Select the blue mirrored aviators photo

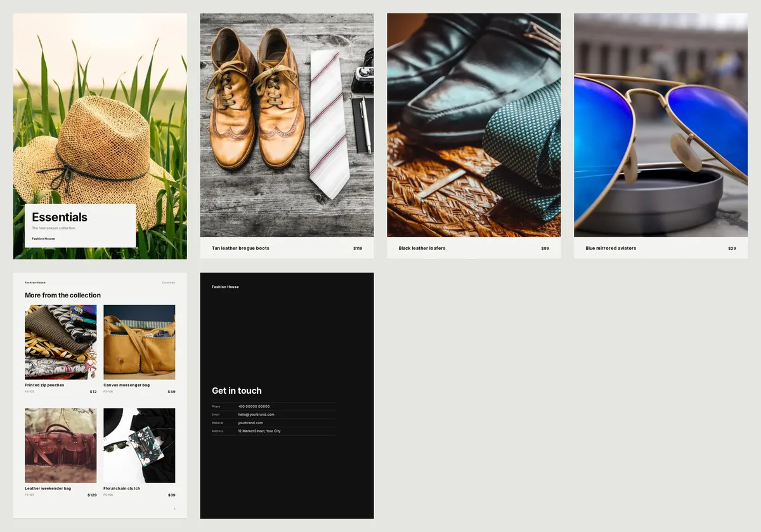pyautogui.click(x=661, y=125)
